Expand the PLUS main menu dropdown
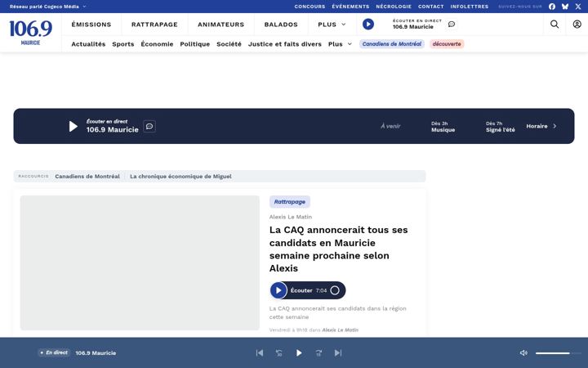Image resolution: width=588 pixels, height=368 pixels. 332,25
